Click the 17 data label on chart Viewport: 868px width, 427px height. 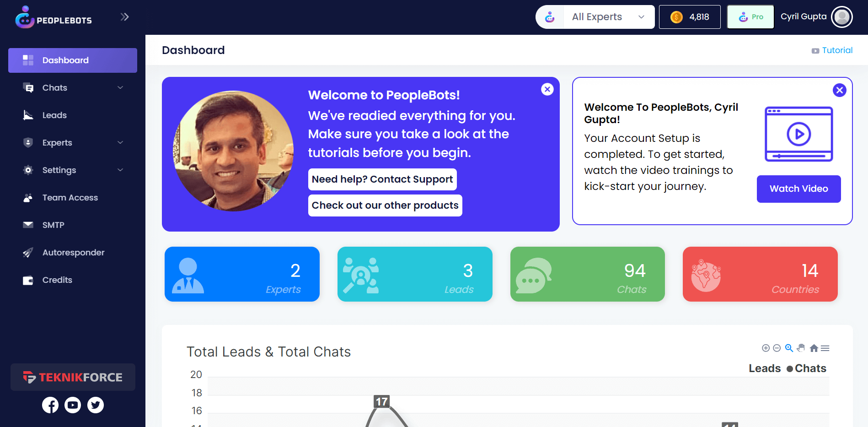pyautogui.click(x=381, y=401)
